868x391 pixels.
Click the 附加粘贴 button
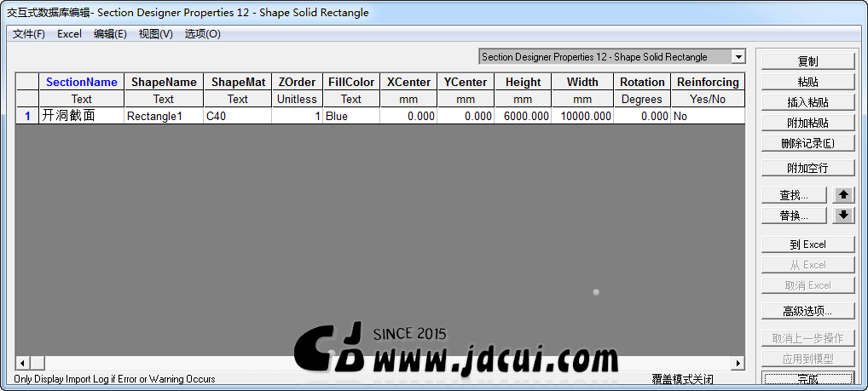(807, 123)
